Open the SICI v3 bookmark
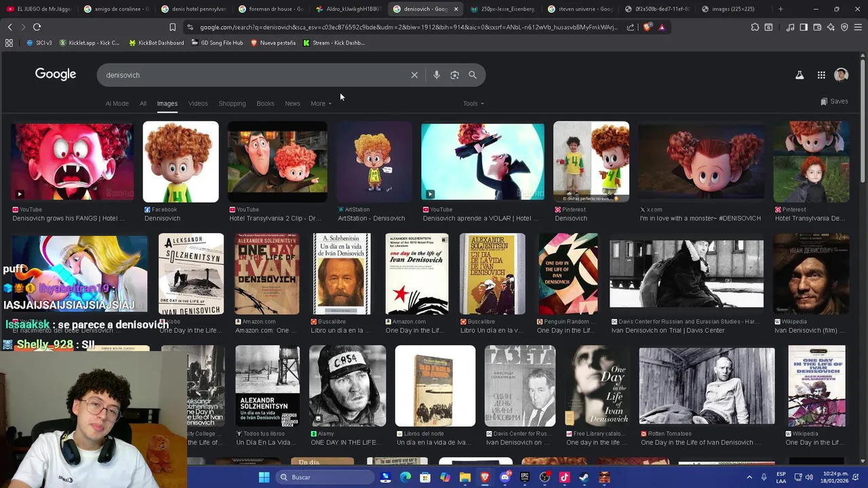 click(x=39, y=43)
